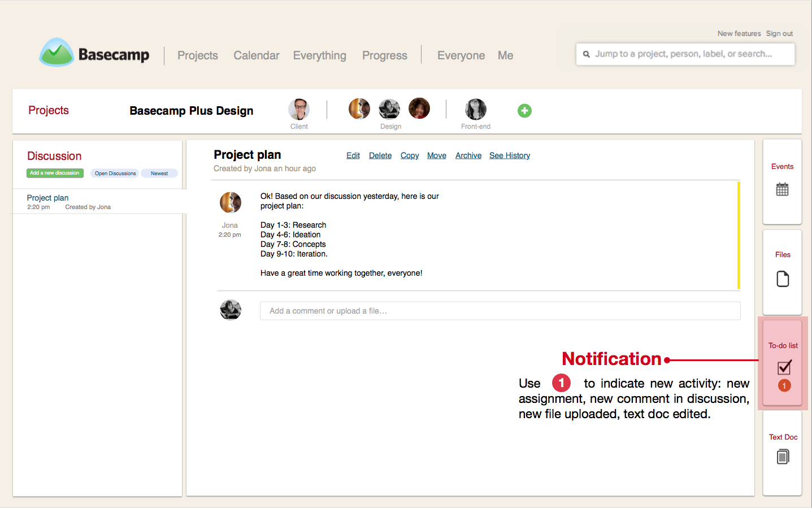Select the Newest filter
Viewport: 812px width, 508px height.
159,173
